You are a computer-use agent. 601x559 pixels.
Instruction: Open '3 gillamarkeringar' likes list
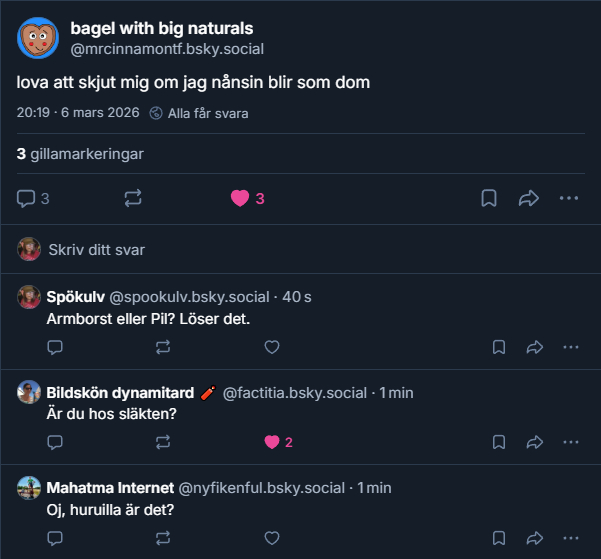tap(81, 153)
